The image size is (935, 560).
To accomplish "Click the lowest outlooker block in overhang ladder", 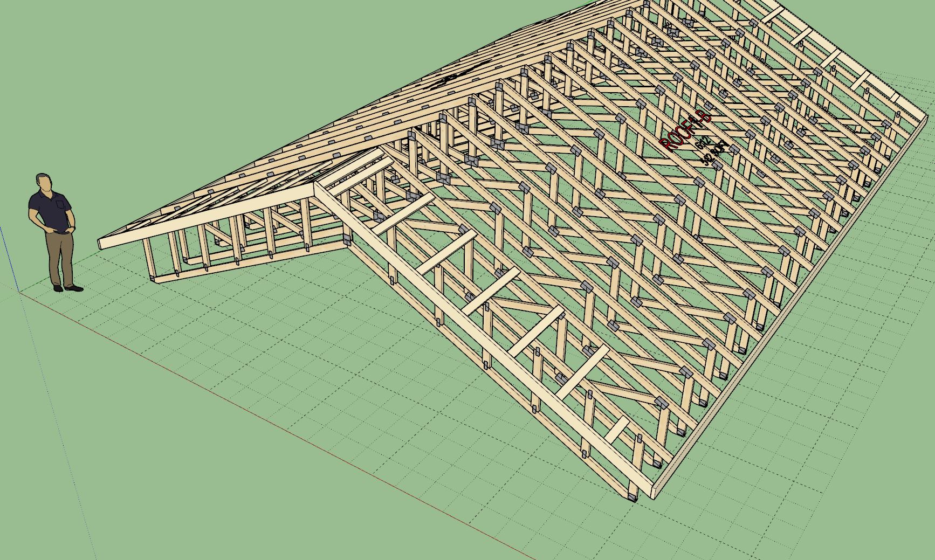I will (x=616, y=429).
